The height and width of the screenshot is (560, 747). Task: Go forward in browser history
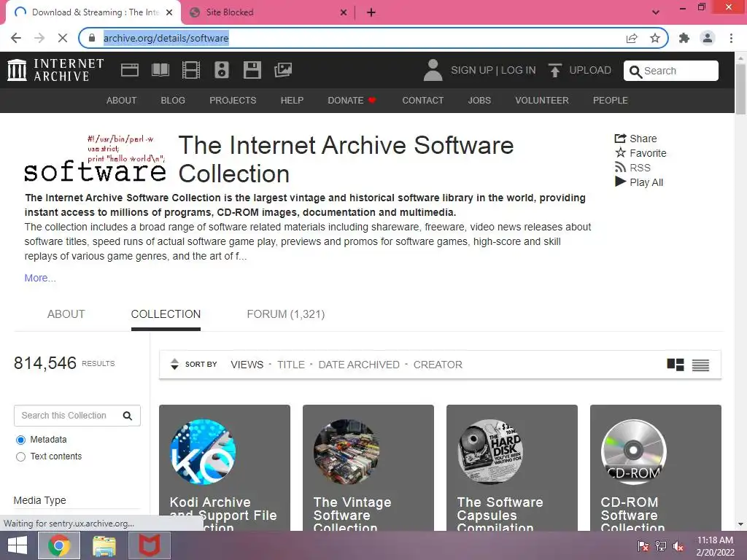click(39, 38)
